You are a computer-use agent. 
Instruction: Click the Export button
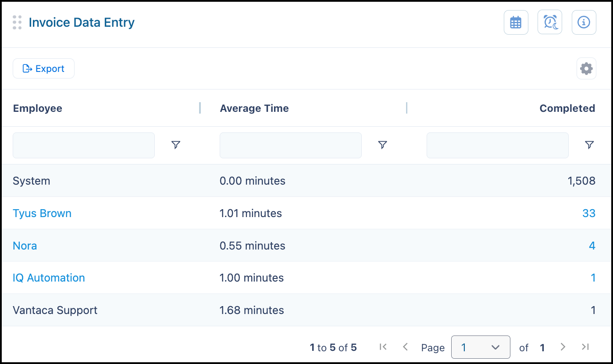point(43,68)
